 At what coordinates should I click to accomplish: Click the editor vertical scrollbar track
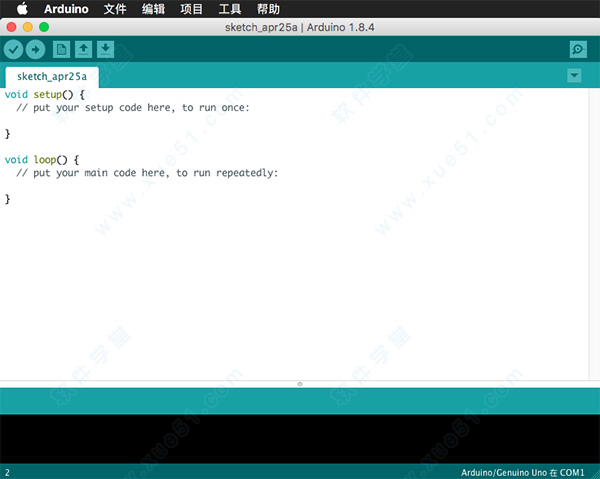pos(595,234)
